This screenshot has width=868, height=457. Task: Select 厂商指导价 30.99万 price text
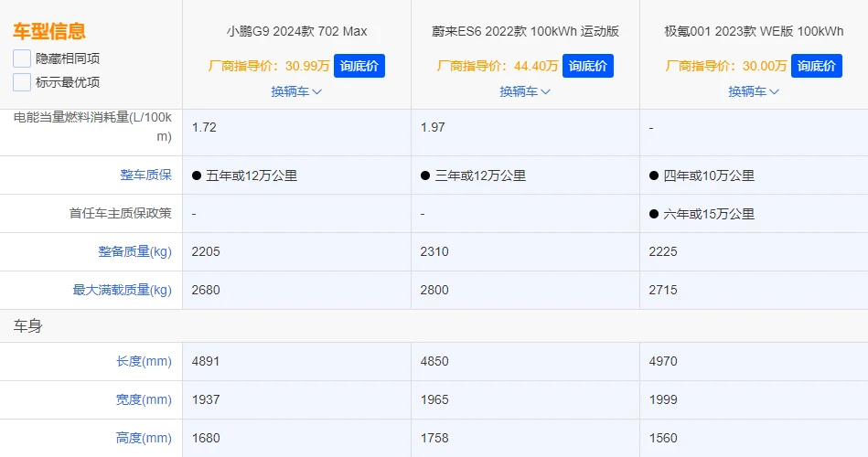click(269, 66)
